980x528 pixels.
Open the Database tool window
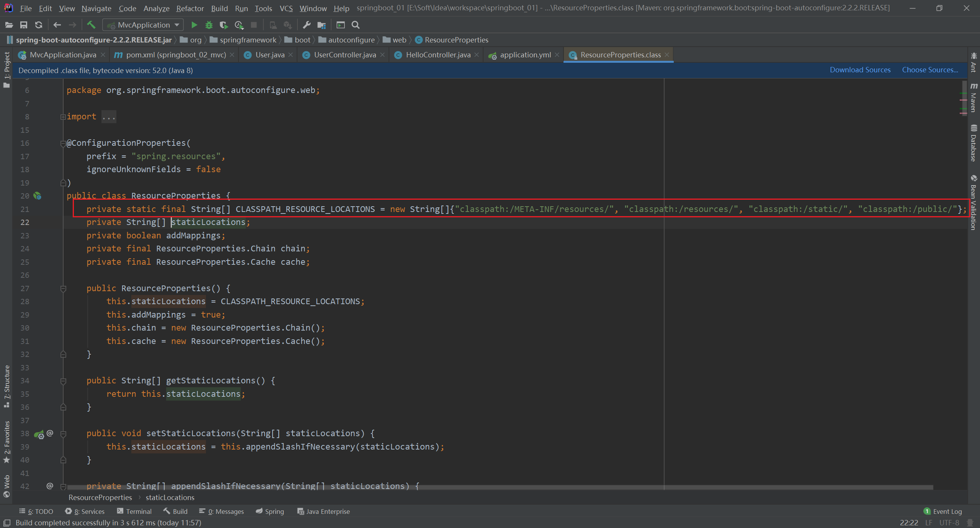pyautogui.click(x=973, y=143)
